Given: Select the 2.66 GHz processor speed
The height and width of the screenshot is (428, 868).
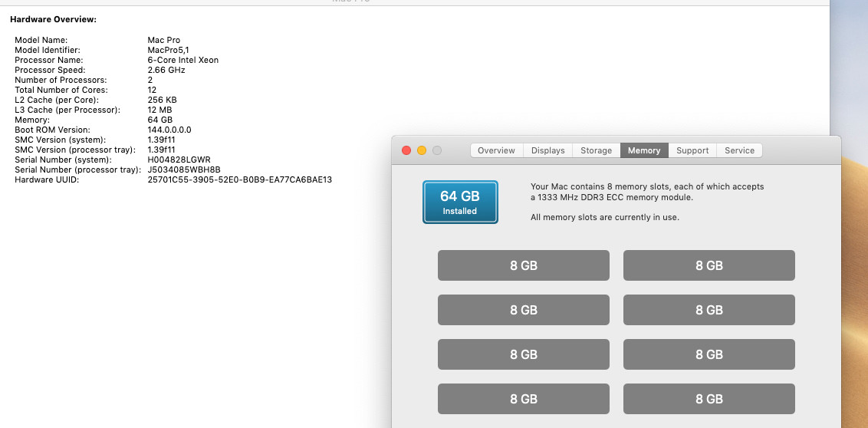Looking at the screenshot, I should pyautogui.click(x=166, y=70).
